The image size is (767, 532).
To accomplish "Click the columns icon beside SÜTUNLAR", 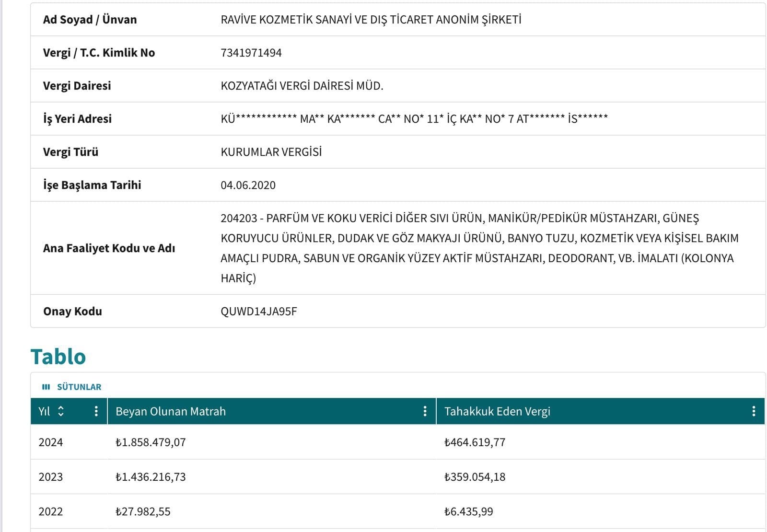I will 46,387.
